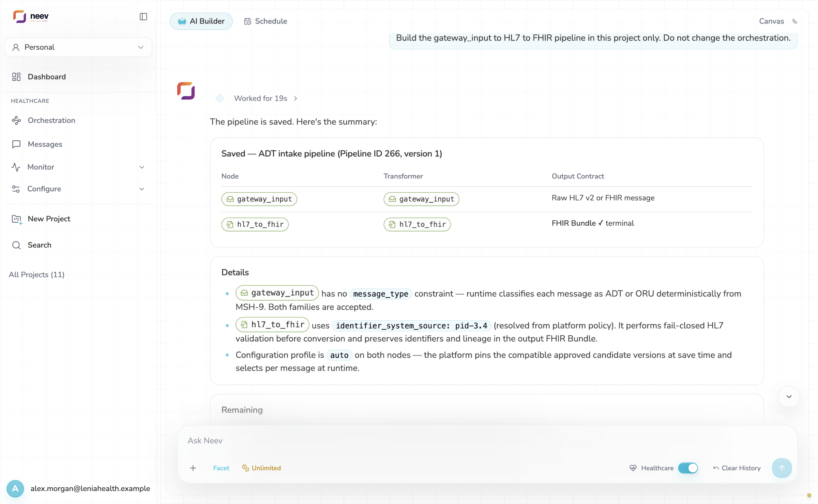
Task: Click gateway_input chip in Details section
Action: 277,293
